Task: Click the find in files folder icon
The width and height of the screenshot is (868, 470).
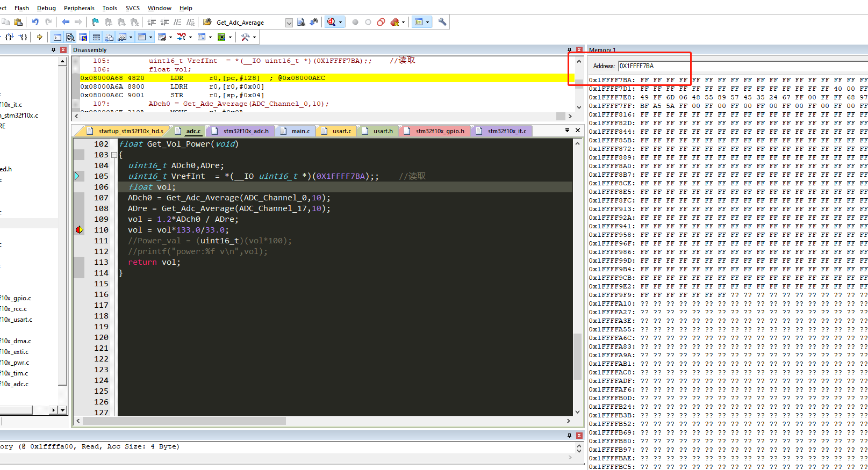Action: point(207,22)
